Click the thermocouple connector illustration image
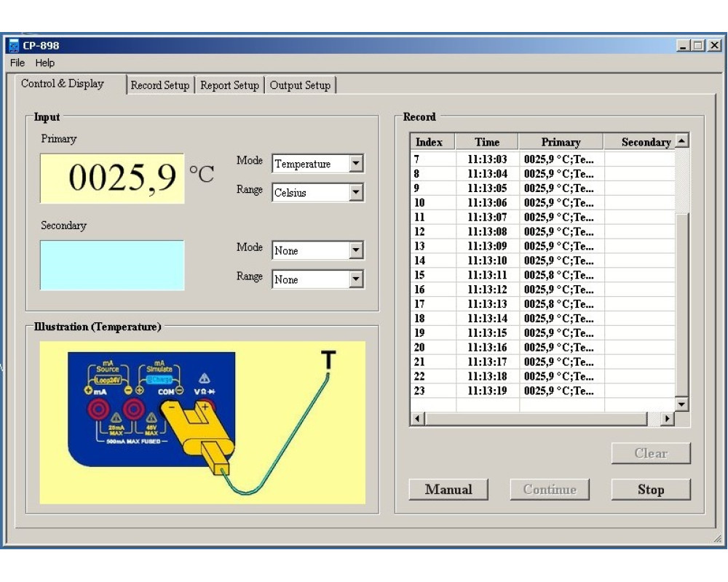 coord(202,423)
